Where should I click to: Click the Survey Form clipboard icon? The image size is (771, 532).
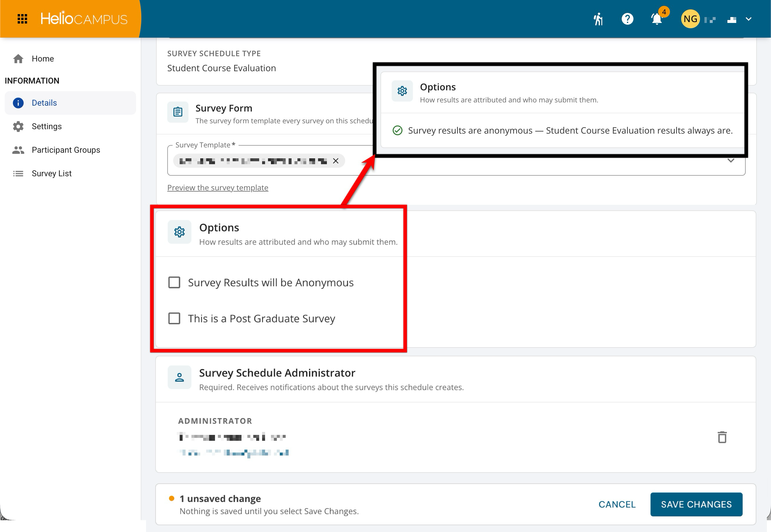178,112
